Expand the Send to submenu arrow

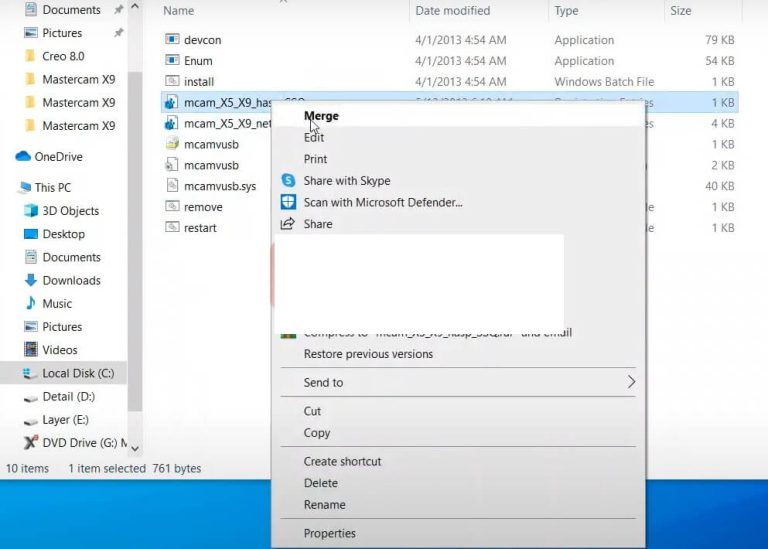(x=631, y=382)
